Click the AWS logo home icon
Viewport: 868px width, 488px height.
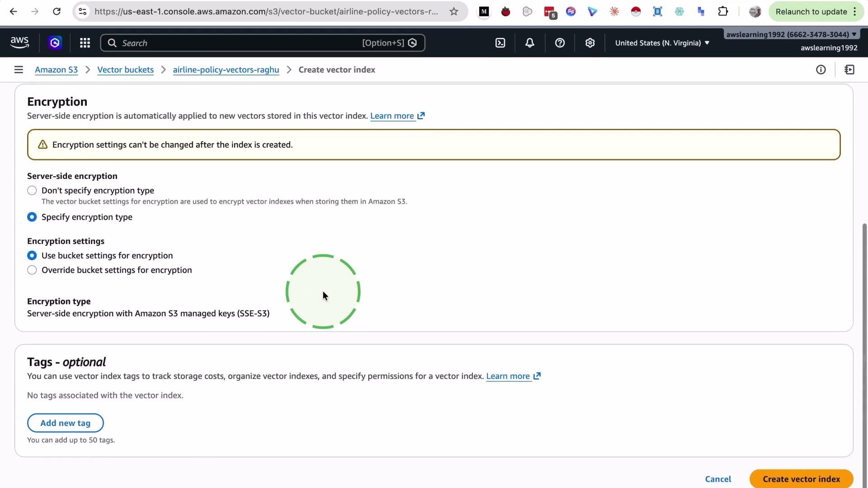point(19,42)
